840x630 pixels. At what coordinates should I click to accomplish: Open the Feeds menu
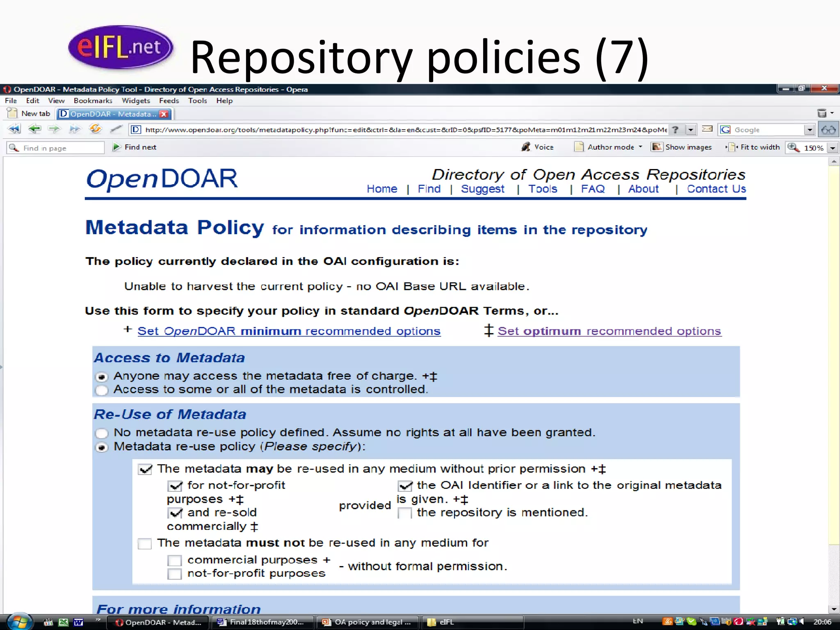tap(169, 100)
